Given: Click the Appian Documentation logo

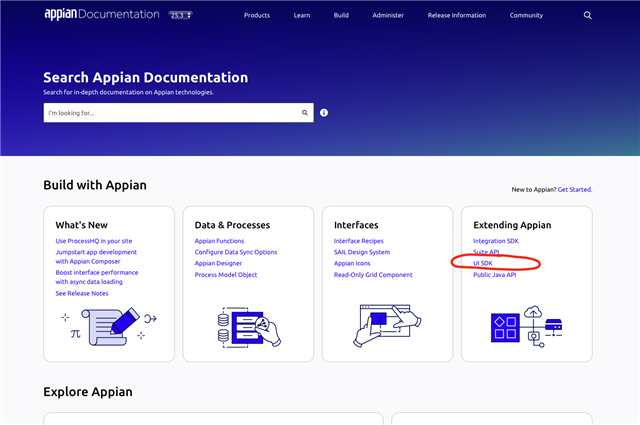Looking at the screenshot, I should point(101,15).
